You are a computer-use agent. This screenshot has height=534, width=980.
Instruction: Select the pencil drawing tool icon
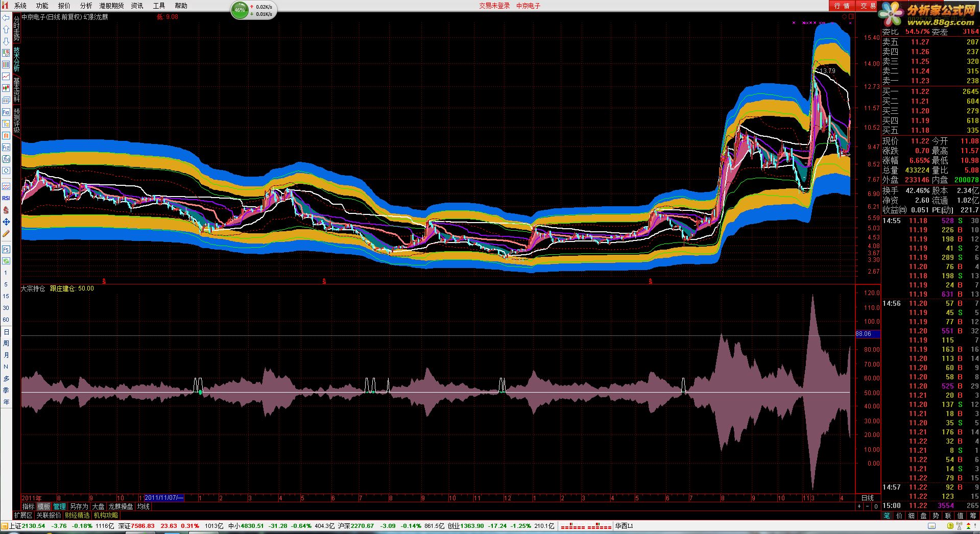click(6, 233)
